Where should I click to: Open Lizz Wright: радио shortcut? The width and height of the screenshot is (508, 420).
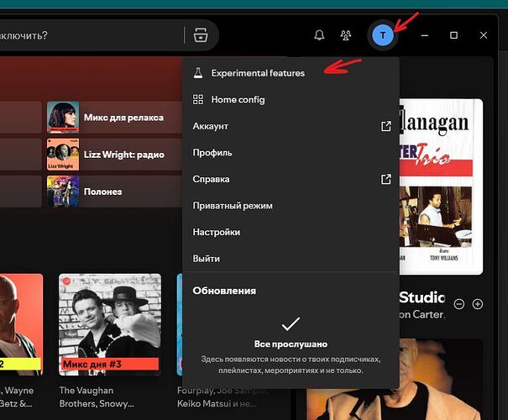click(115, 155)
